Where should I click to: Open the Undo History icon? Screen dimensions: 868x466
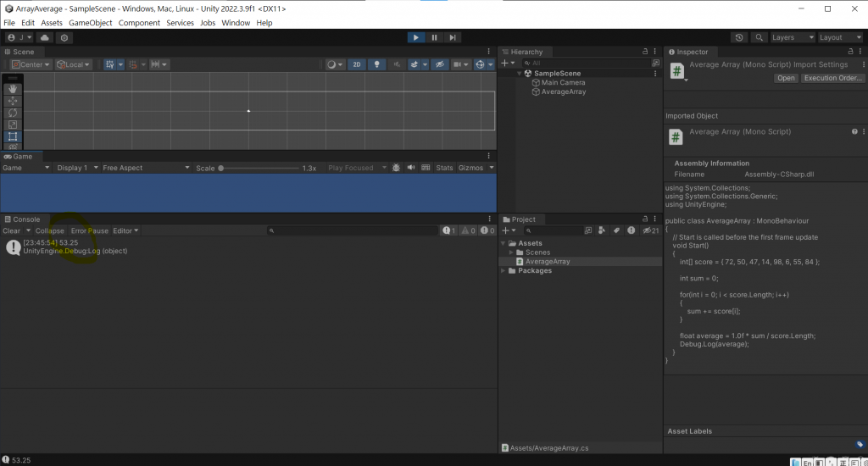point(739,37)
